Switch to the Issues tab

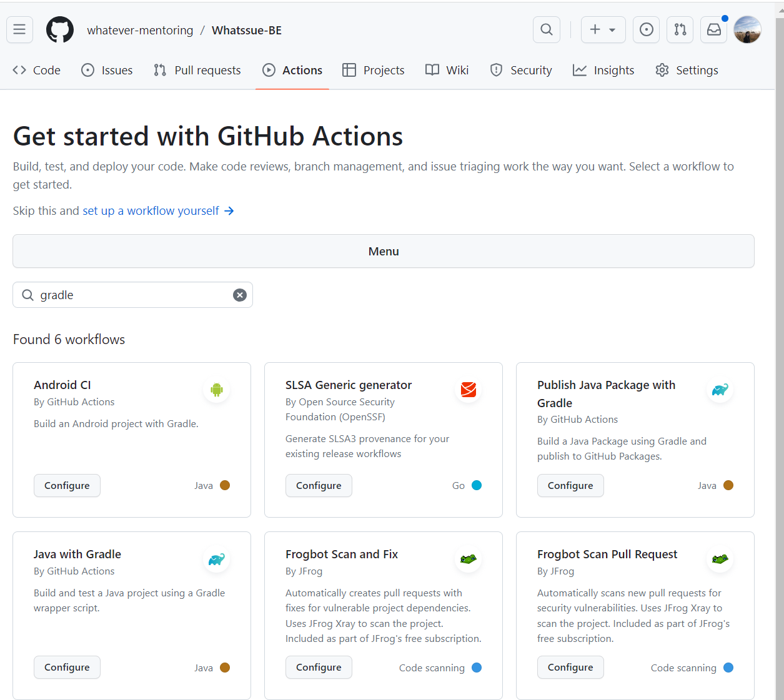(107, 70)
